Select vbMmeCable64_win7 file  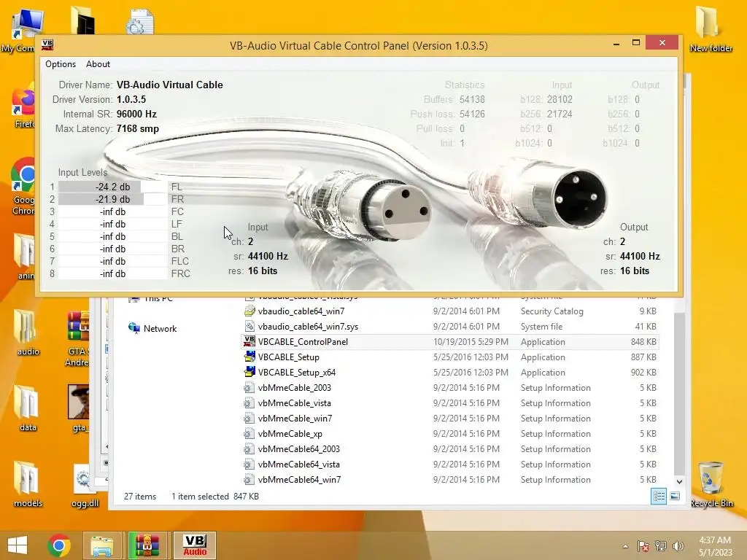[450, 480]
